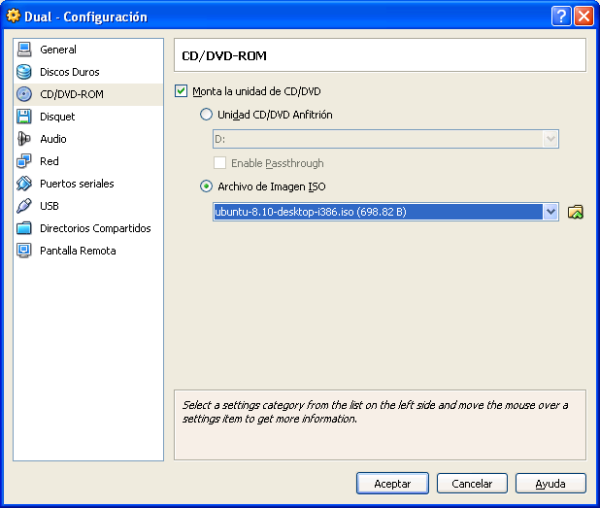
Task: Select the CD/DVD-ROM category label
Action: (71, 95)
